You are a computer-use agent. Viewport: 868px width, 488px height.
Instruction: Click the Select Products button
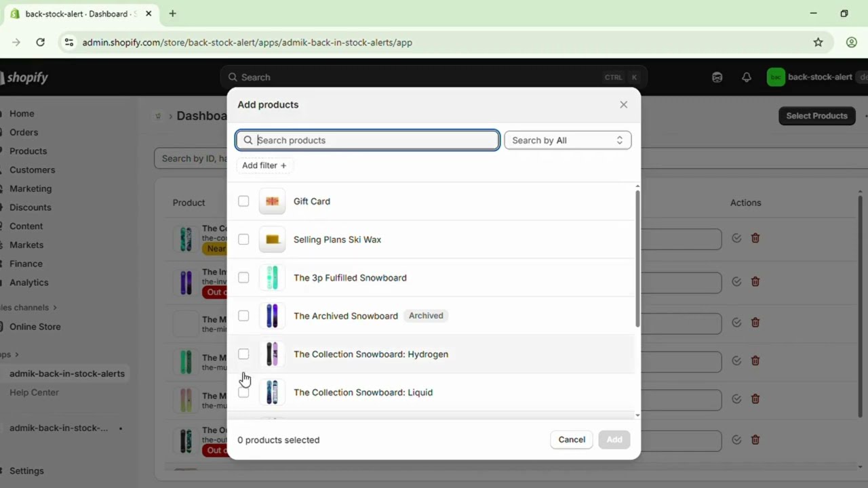pos(816,116)
